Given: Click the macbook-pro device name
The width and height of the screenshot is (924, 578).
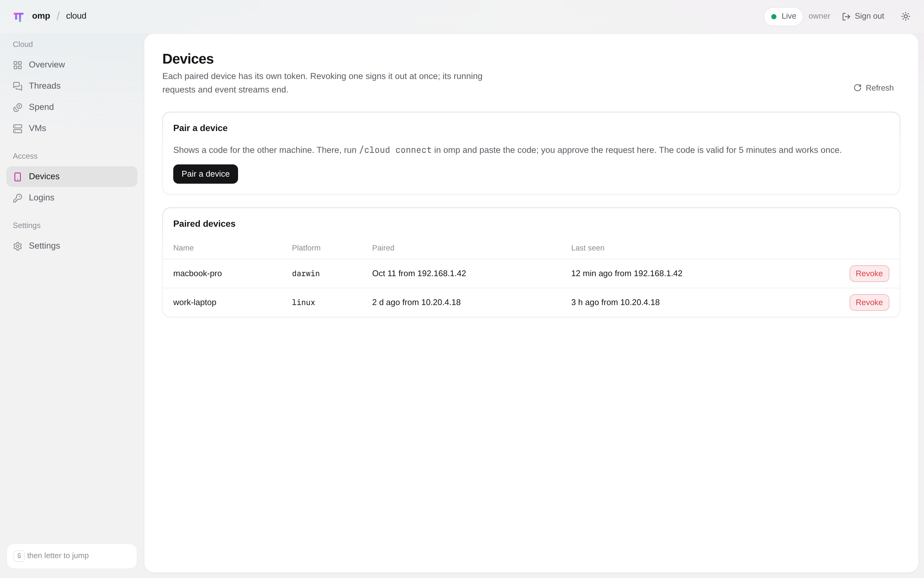Looking at the screenshot, I should tap(197, 273).
